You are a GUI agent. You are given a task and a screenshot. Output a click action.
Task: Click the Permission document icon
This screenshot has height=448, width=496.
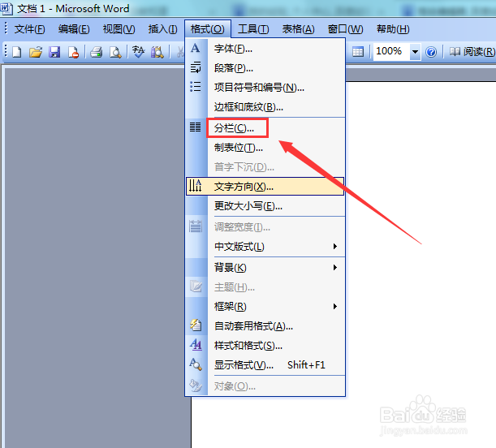pos(73,51)
